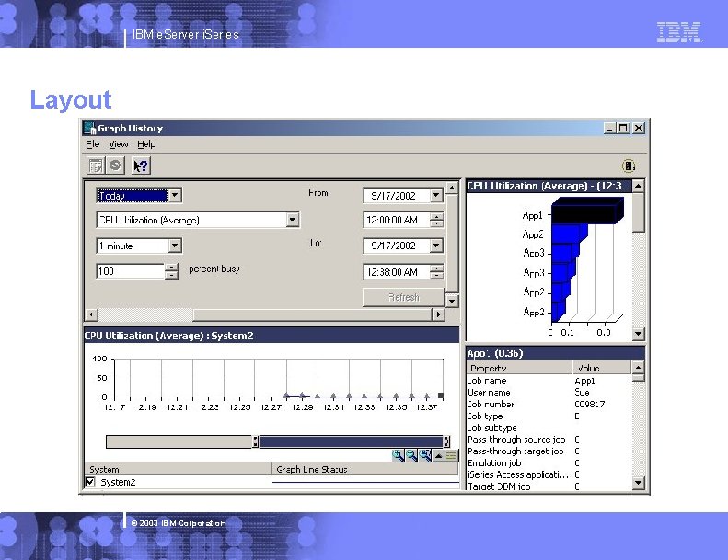Click the 12:38:00 AM spinner down arrow

point(436,275)
